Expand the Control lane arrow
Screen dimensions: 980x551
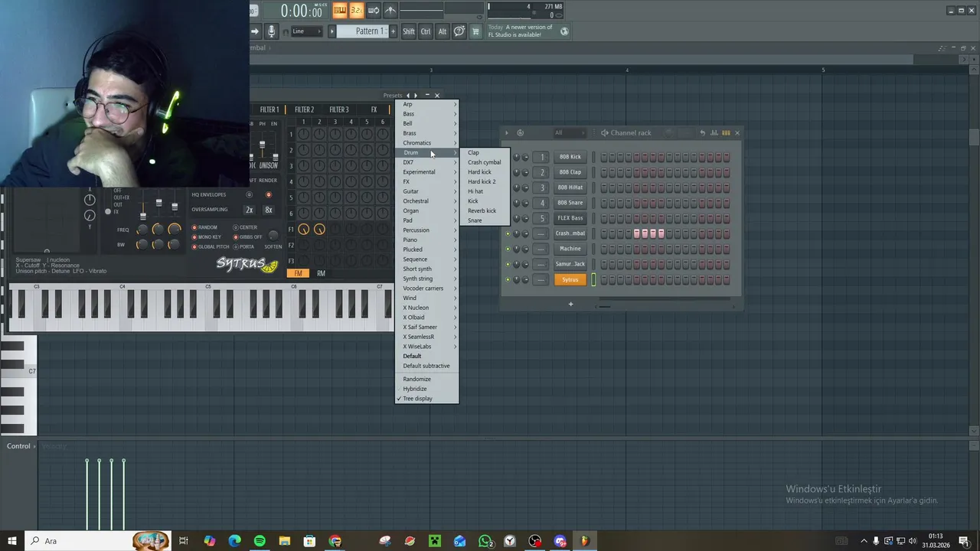34,446
